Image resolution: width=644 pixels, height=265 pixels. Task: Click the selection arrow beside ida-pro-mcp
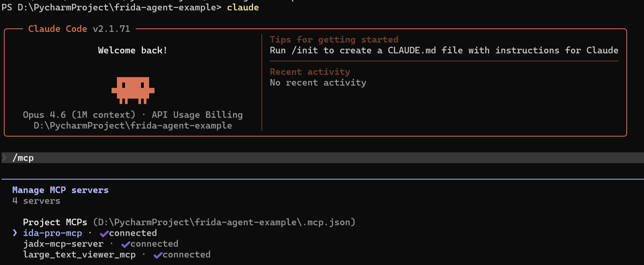[x=15, y=233]
